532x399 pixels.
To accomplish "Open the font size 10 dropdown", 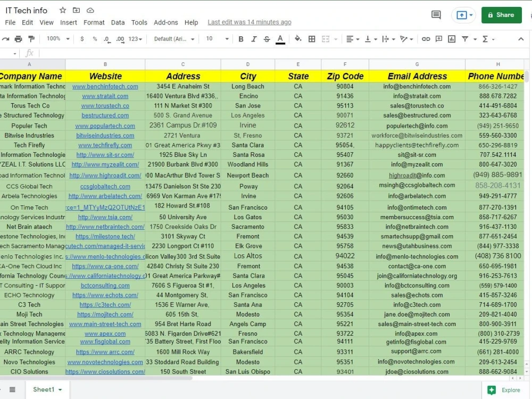I will pos(217,39).
